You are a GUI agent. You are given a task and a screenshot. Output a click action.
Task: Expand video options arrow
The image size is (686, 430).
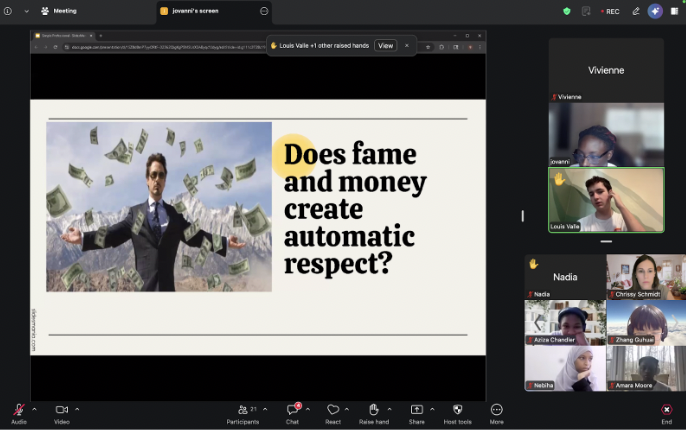[77, 409]
